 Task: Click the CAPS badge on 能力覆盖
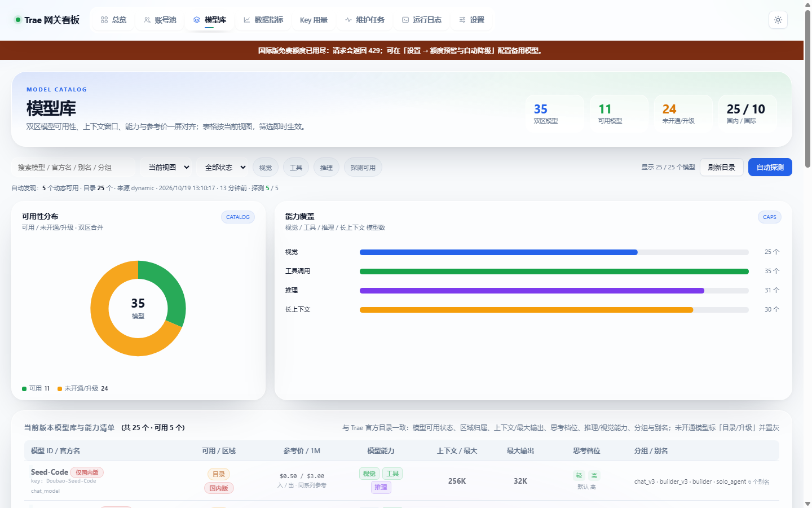coord(770,217)
